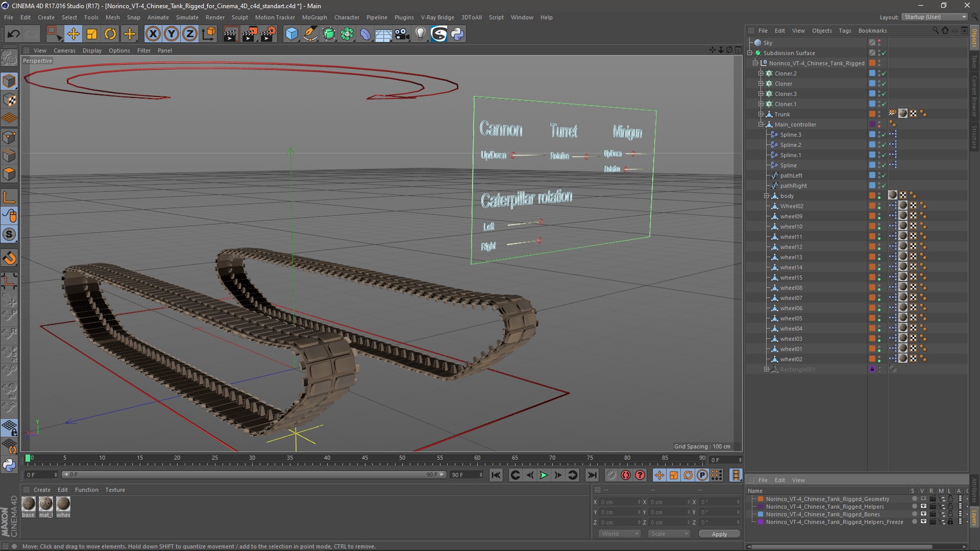980x551 pixels.
Task: Open the Character menu
Action: 347,17
